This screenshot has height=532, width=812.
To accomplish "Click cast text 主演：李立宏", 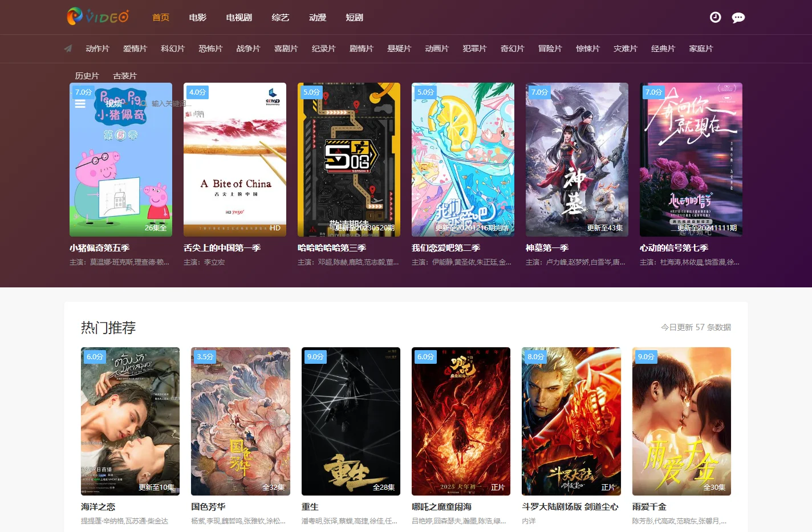I will click(204, 262).
